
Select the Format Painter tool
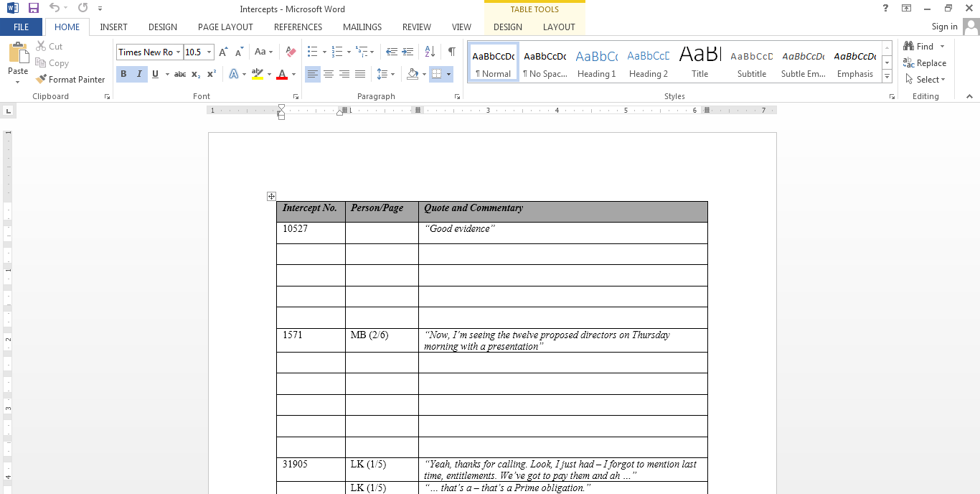tap(70, 80)
